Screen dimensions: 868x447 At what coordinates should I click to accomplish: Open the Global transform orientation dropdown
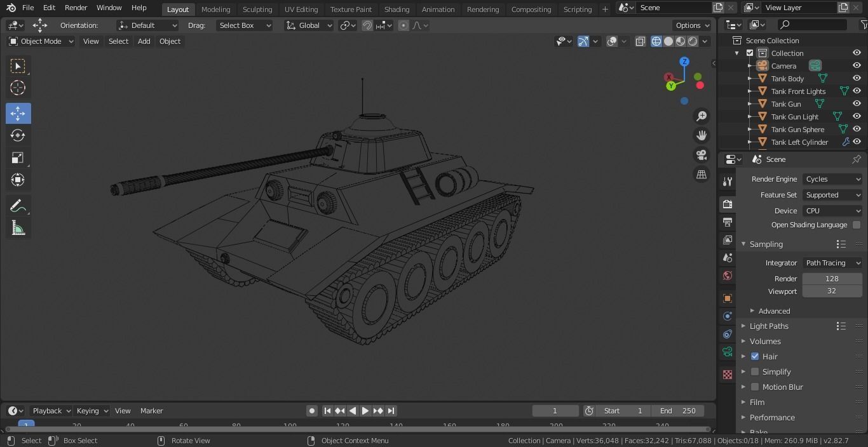(x=309, y=25)
